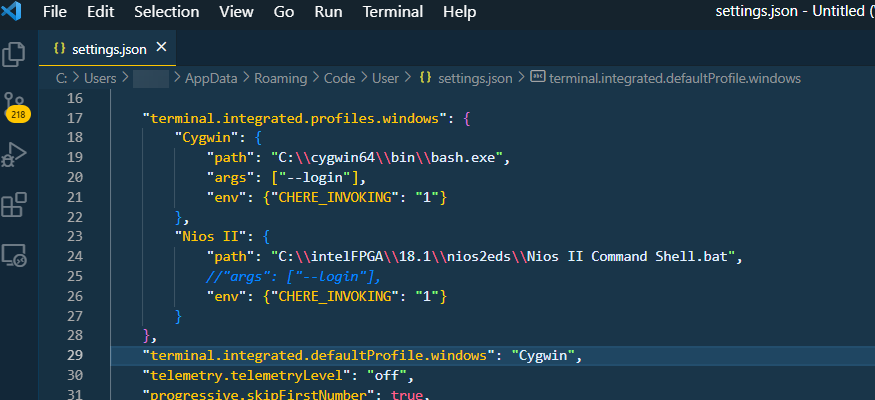Click the Roaming breadcrumb segment
Viewport: 875px width, 400px height.
(281, 77)
